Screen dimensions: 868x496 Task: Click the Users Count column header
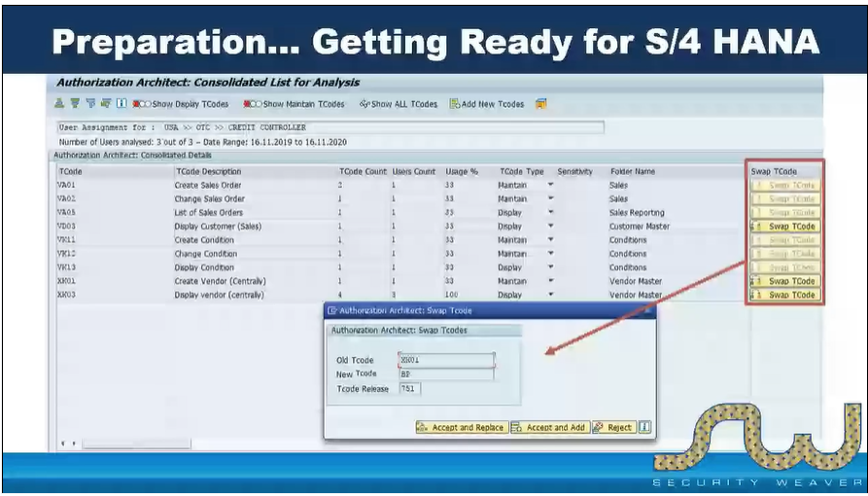(414, 172)
